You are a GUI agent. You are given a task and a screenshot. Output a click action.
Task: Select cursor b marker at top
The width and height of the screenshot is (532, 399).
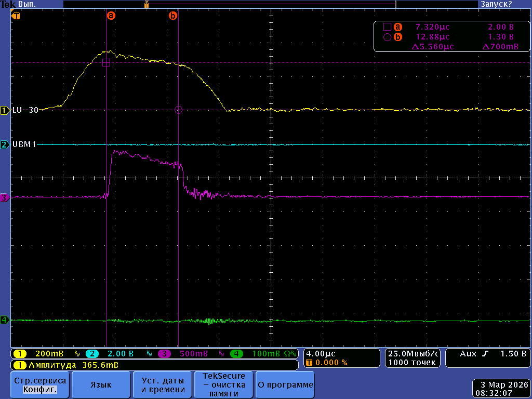[173, 16]
